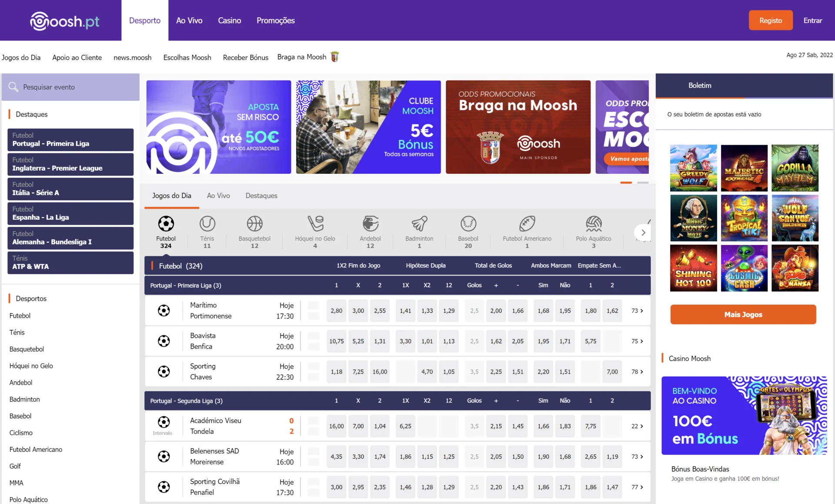Click the Mais Jogos button
The height and width of the screenshot is (504, 835).
coord(743,314)
